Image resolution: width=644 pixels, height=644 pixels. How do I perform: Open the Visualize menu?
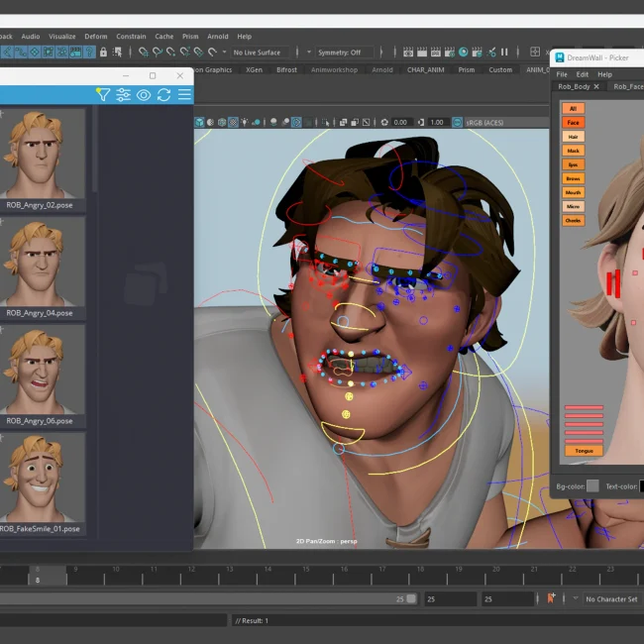point(62,36)
